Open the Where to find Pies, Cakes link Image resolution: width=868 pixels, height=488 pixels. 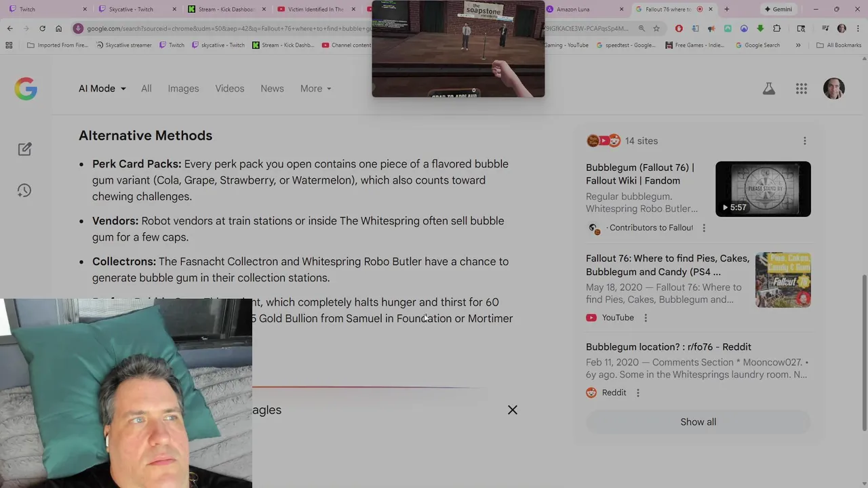point(667,265)
